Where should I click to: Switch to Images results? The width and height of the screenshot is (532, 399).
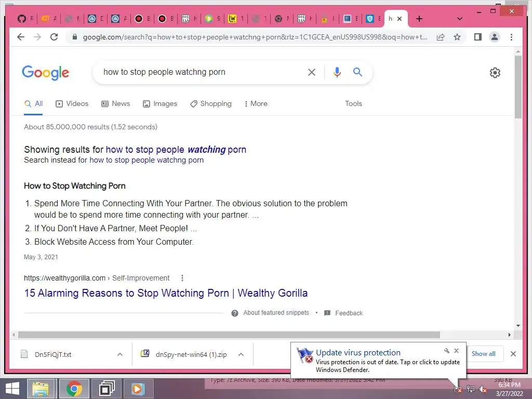point(160,104)
